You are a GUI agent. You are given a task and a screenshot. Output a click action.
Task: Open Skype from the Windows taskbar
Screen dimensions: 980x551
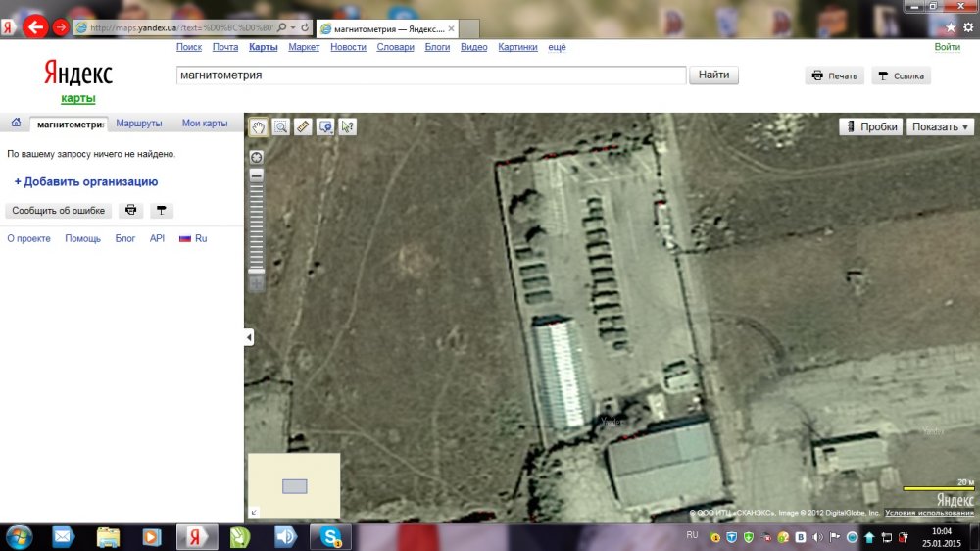[x=330, y=536]
